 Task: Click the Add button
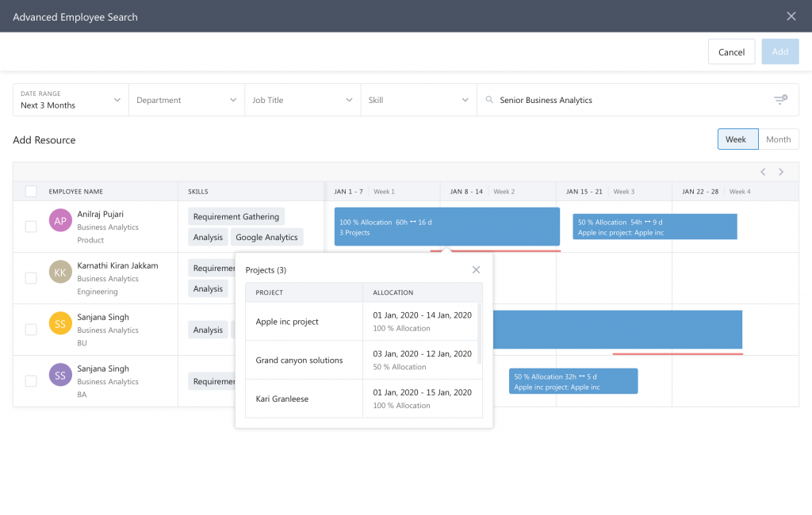tap(780, 51)
